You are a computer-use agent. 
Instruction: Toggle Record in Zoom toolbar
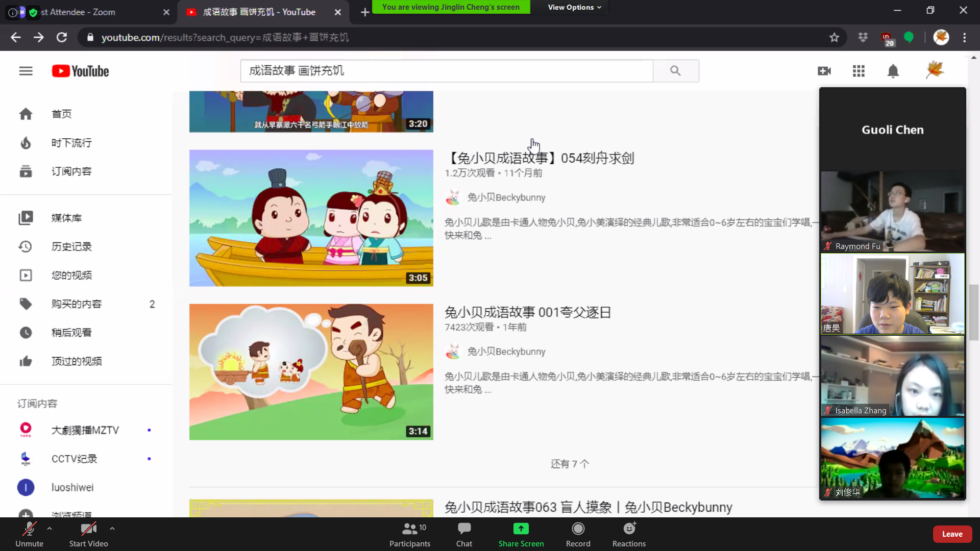pyautogui.click(x=578, y=534)
